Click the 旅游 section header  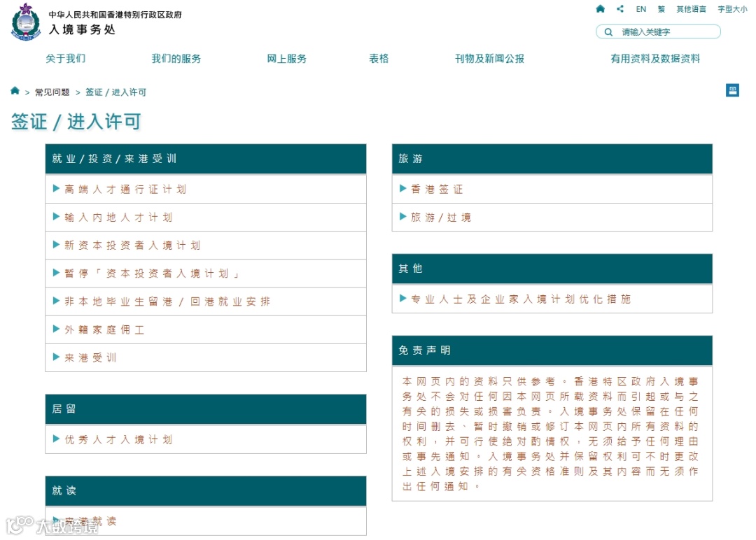tap(552, 159)
